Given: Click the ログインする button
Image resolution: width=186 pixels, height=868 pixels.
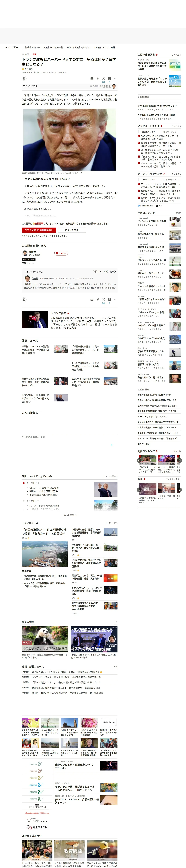Looking at the screenshot, I should [x=72, y=230].
